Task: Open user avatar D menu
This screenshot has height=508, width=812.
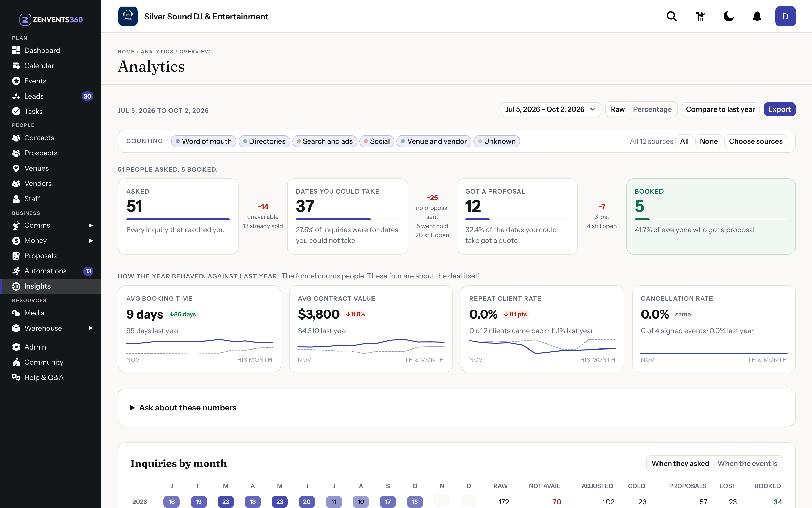Action: 785,16
